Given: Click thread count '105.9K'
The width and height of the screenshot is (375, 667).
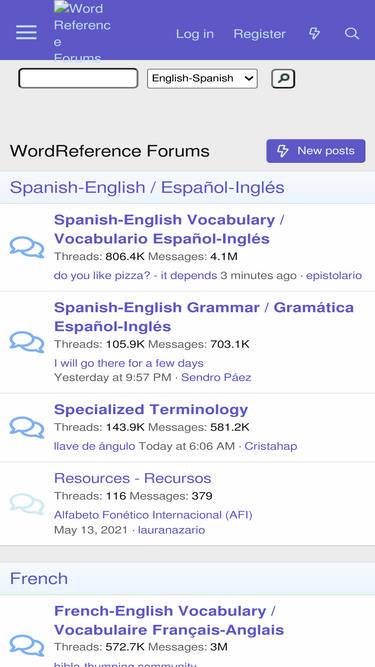Looking at the screenshot, I should click(125, 344).
